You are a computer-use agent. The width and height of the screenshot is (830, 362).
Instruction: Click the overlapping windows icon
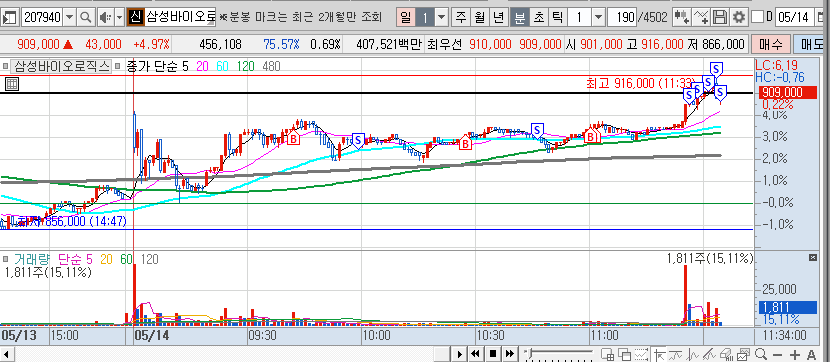(624, 354)
